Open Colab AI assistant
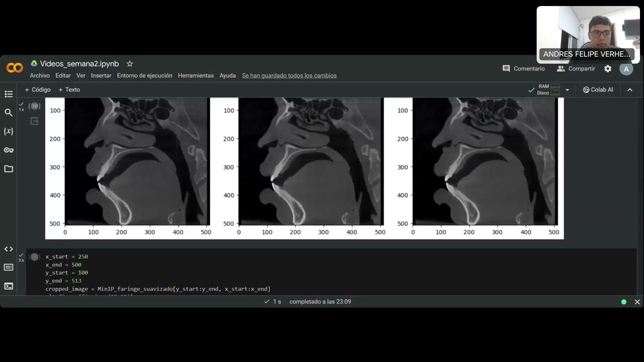The height and width of the screenshot is (362, 644). 598,89
